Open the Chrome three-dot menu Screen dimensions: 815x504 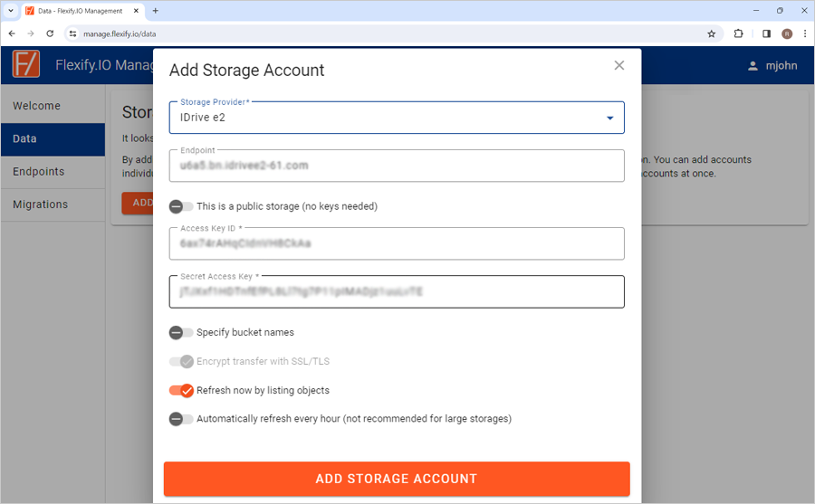pos(805,33)
